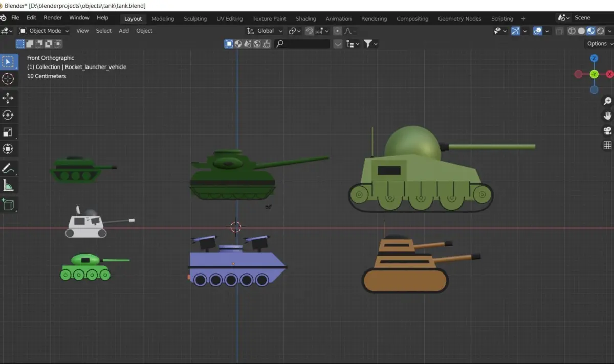Open the pivot point dropdown
Screen dimensions: 614x364
tap(295, 31)
